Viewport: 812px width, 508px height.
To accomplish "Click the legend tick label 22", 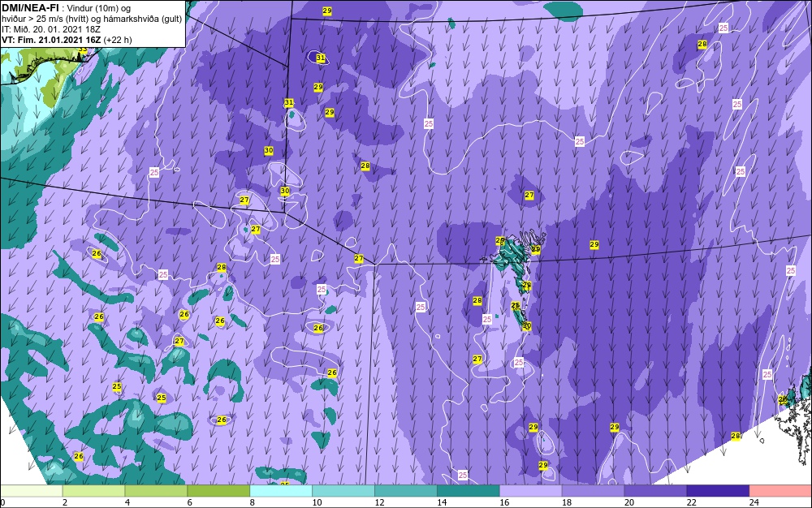I will point(691,502).
